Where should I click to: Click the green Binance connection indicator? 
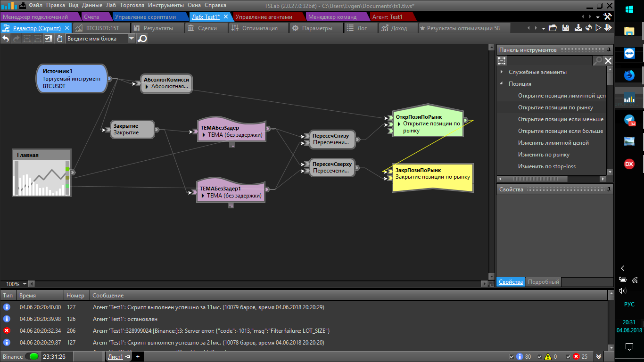coord(33,357)
